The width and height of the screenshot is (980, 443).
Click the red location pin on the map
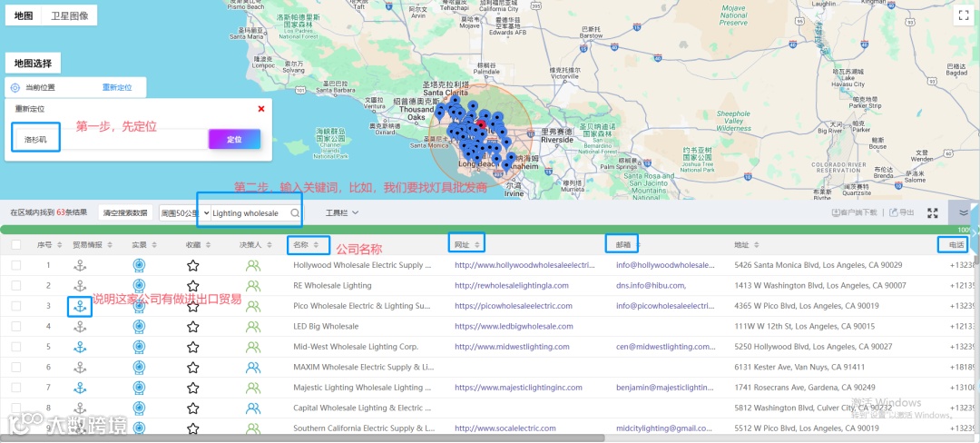click(481, 124)
